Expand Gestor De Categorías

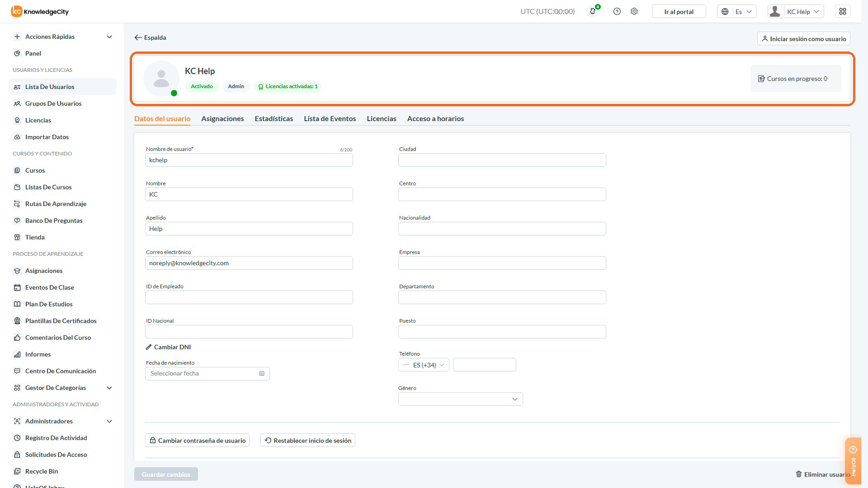pos(63,388)
